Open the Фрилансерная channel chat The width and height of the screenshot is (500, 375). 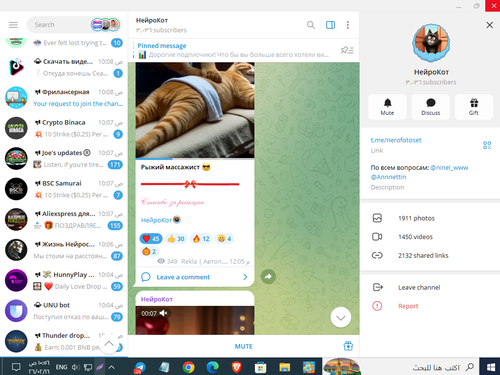64,98
